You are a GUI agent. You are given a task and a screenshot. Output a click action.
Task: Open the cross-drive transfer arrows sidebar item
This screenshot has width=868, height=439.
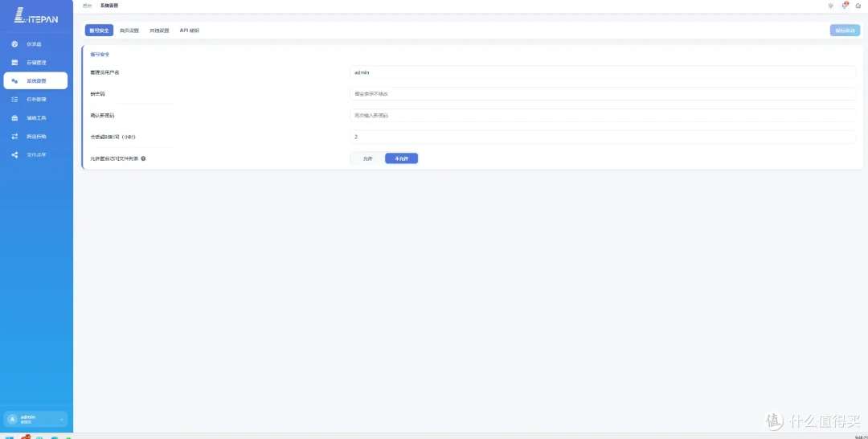pyautogui.click(x=35, y=136)
